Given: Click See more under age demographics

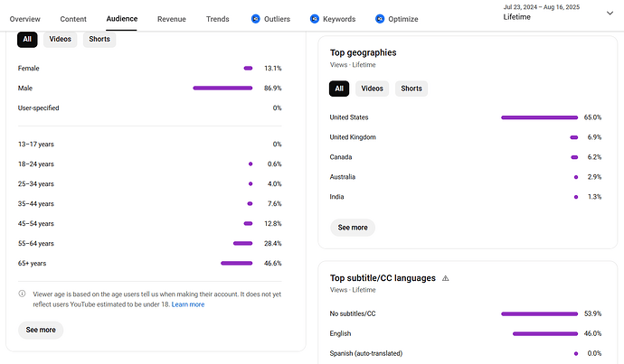Looking at the screenshot, I should pyautogui.click(x=41, y=330).
